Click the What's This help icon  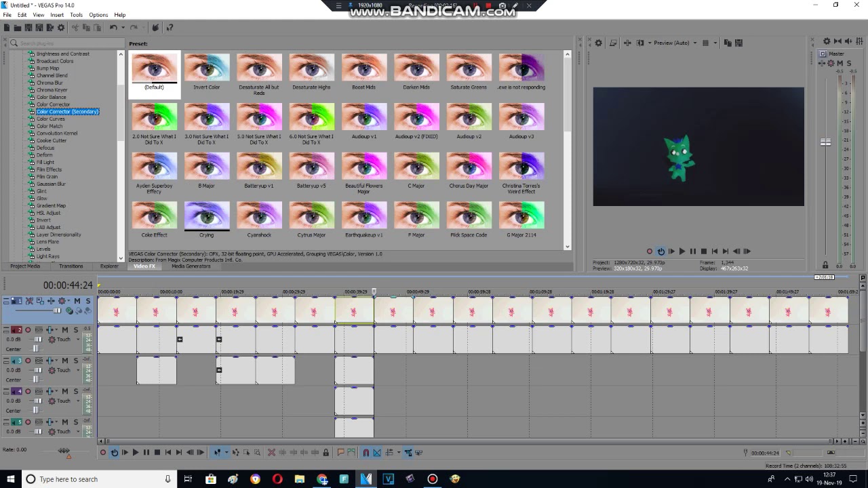click(170, 27)
